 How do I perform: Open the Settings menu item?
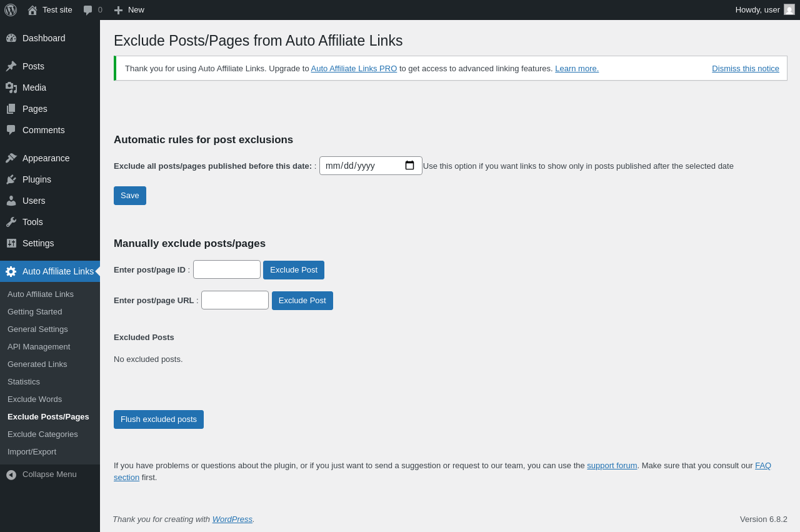tap(50, 243)
